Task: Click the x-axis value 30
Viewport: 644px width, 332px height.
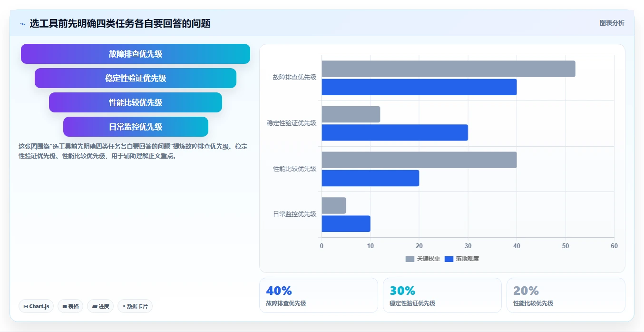Action: point(468,246)
